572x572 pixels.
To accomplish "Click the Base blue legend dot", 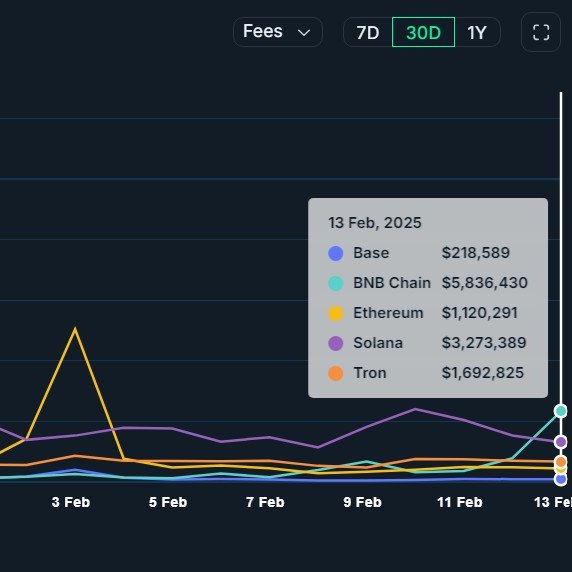I will [336, 253].
